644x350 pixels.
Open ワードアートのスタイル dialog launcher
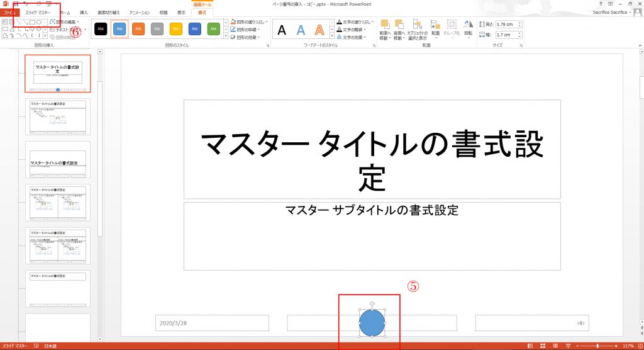coord(374,46)
